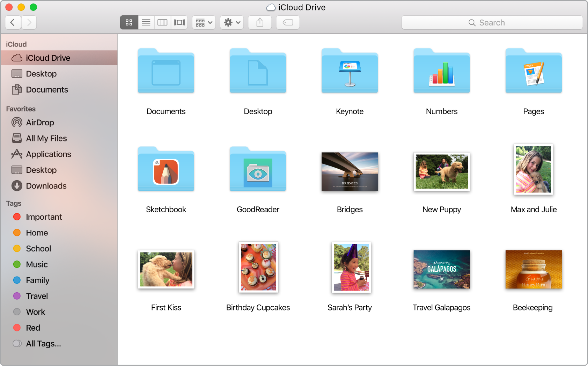
Task: Select the Birthday Cupcakes photo
Action: click(258, 267)
